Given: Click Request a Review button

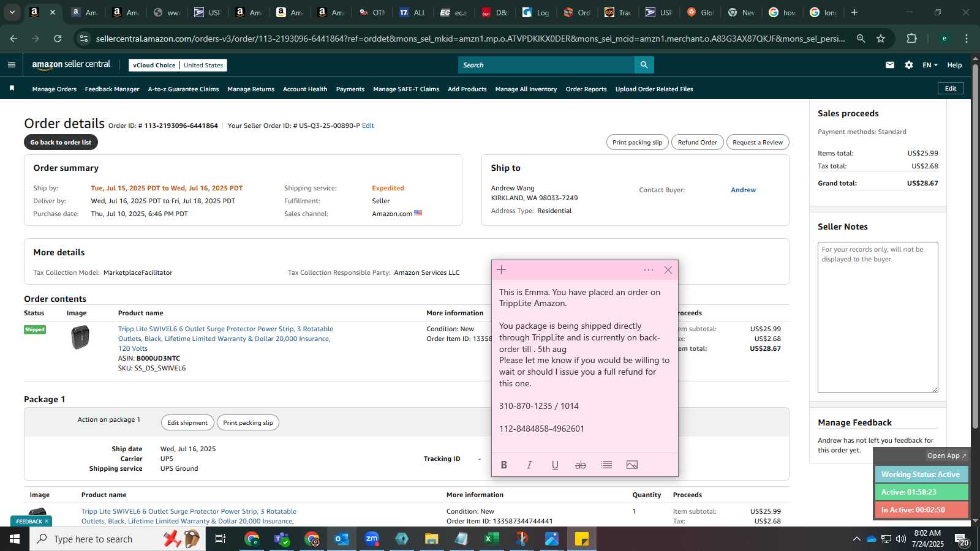Looking at the screenshot, I should [x=758, y=142].
